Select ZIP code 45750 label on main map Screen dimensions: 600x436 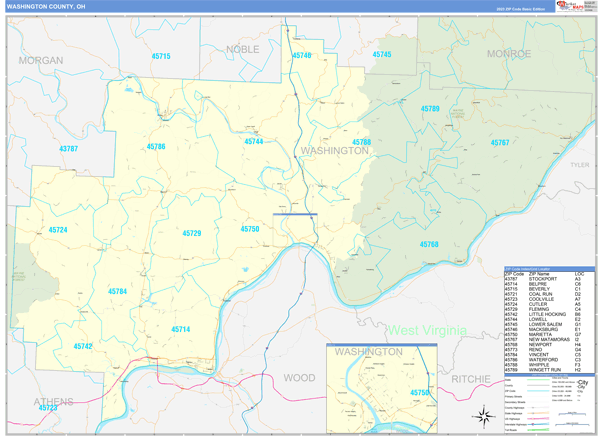tap(250, 229)
